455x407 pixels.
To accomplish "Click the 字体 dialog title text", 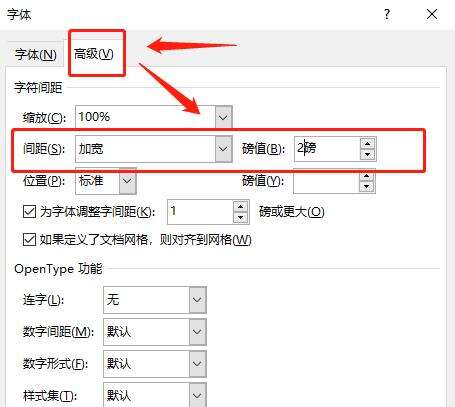I will [x=19, y=14].
